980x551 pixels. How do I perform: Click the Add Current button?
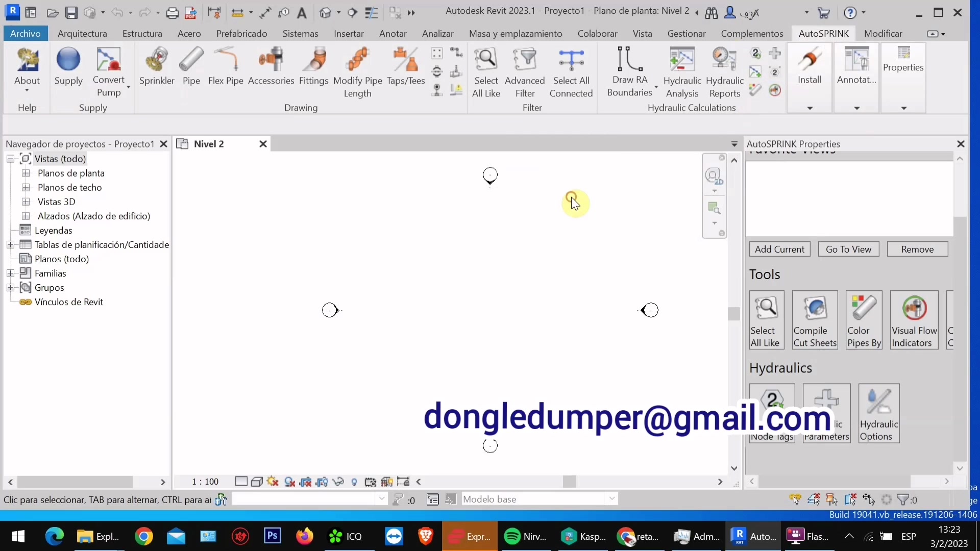pos(779,249)
